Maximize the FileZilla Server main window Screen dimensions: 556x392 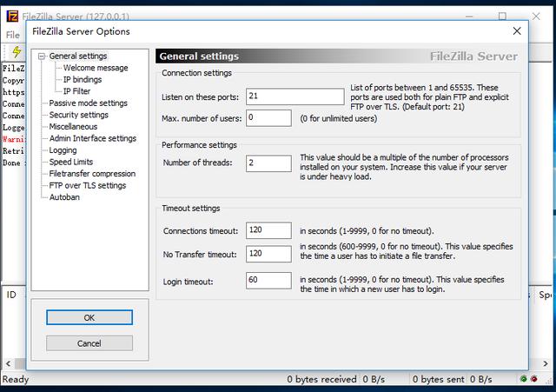tap(502, 17)
